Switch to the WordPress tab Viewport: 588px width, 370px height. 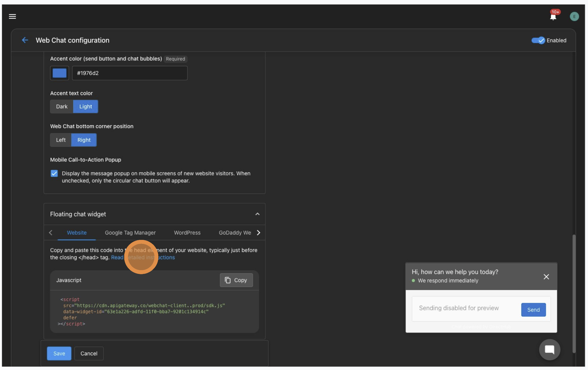click(x=187, y=233)
